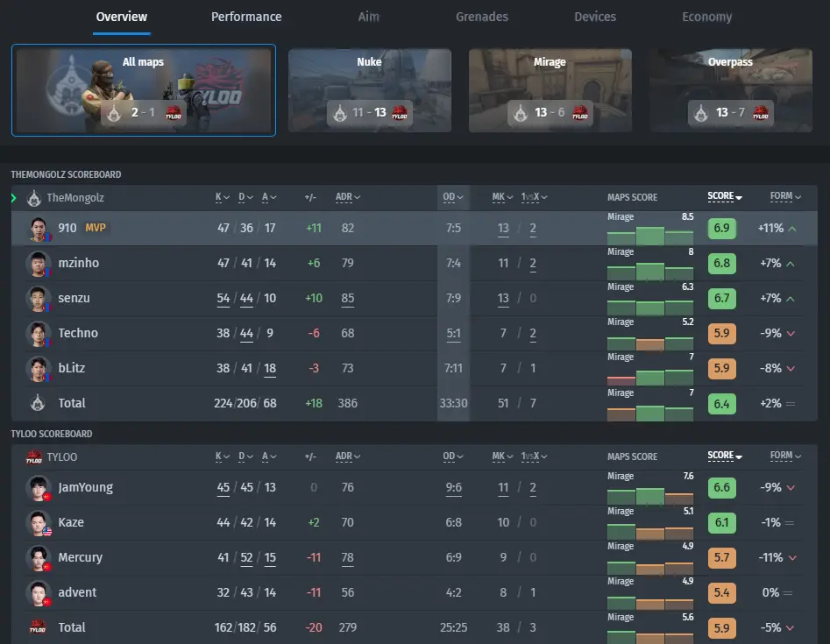The height and width of the screenshot is (644, 830).
Task: Open senzu's player name link
Action: 74,298
